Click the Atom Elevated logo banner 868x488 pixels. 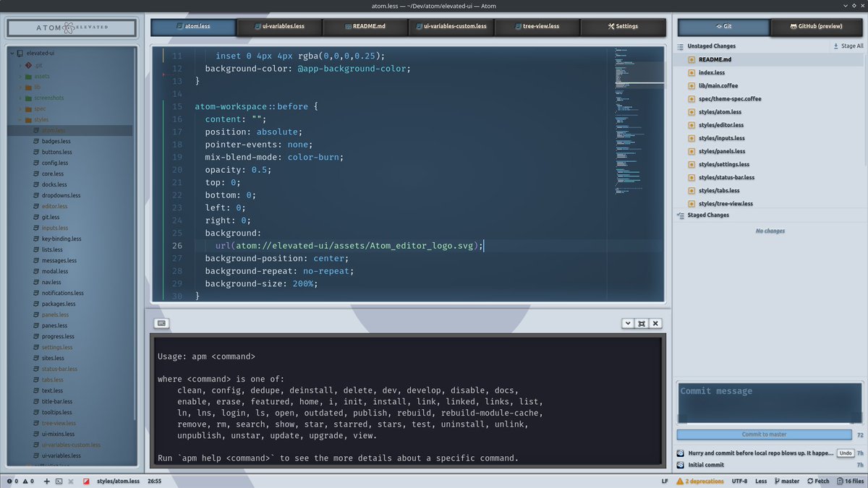coord(72,27)
